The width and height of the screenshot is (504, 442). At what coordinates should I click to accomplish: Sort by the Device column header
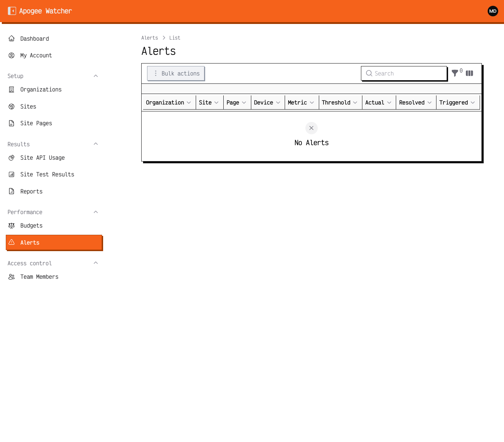pos(267,102)
